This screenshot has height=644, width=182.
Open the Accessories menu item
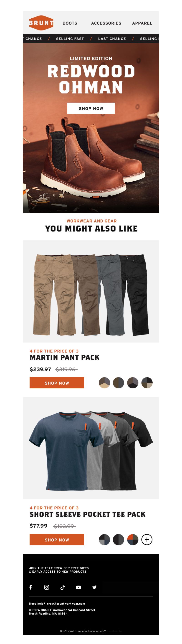tap(106, 23)
